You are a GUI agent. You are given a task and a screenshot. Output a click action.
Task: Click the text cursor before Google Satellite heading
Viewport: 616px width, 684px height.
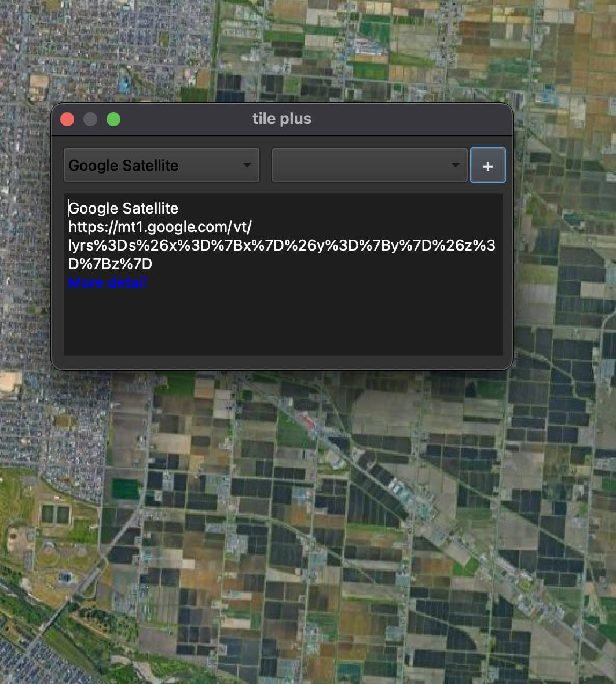[x=69, y=208]
